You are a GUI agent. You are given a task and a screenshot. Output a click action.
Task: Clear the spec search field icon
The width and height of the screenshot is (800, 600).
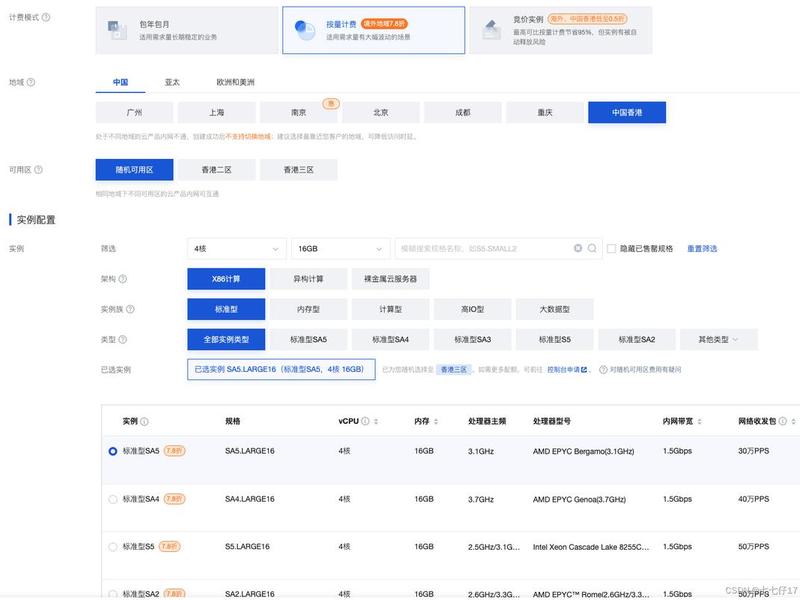(578, 248)
